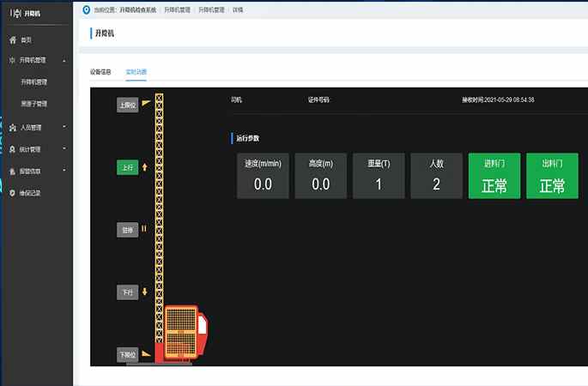Screen dimensions: 588x386
Task: Expand the 报警信息 submenu arrow
Action: (64, 171)
